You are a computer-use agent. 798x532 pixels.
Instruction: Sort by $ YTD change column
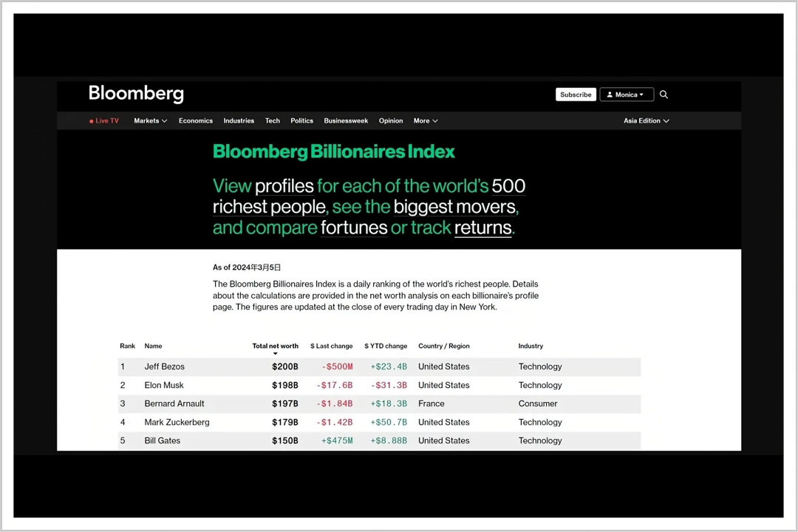386,347
